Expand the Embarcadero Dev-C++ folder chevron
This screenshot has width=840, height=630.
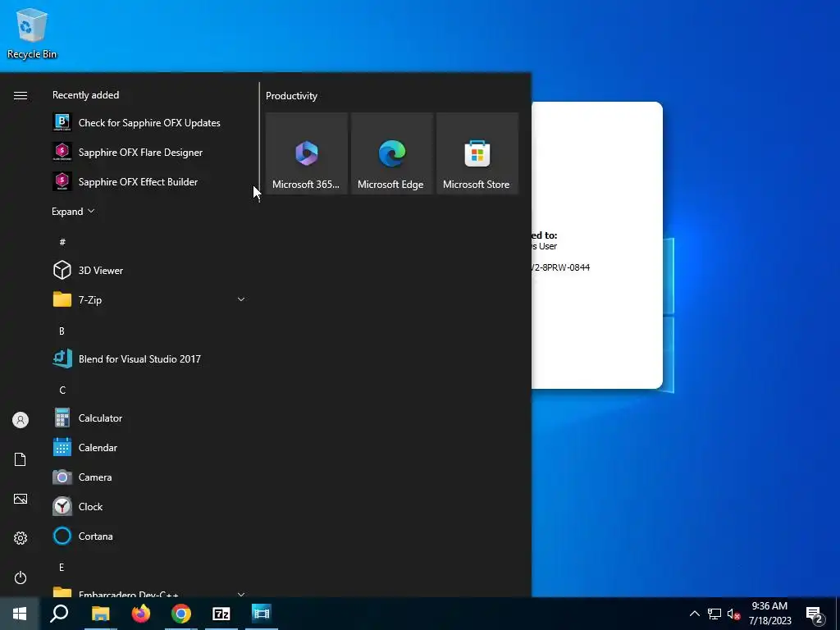click(x=241, y=594)
